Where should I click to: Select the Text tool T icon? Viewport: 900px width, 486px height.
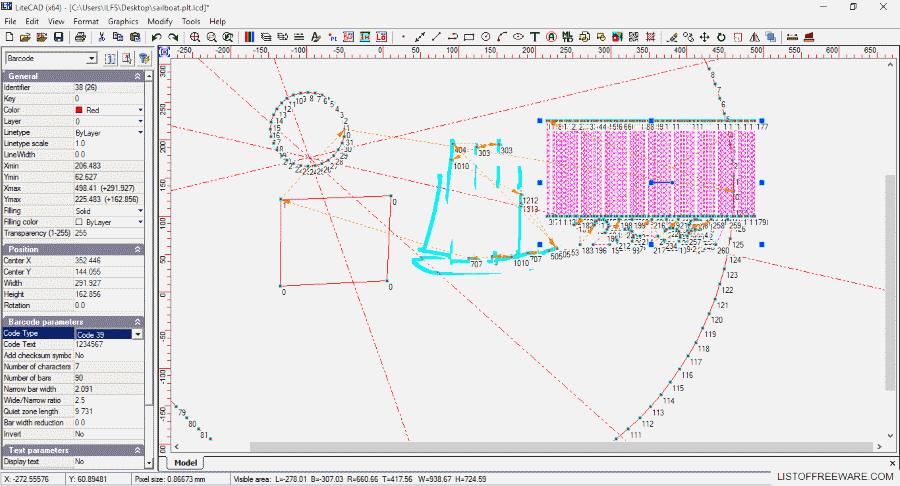(535, 37)
